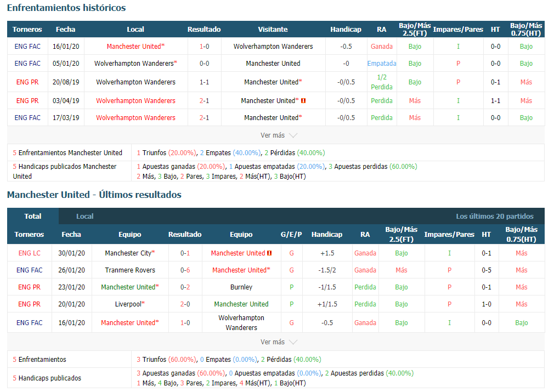Open ENG PR tournament for 03/04/19 row
554x392 pixels.
click(x=27, y=101)
